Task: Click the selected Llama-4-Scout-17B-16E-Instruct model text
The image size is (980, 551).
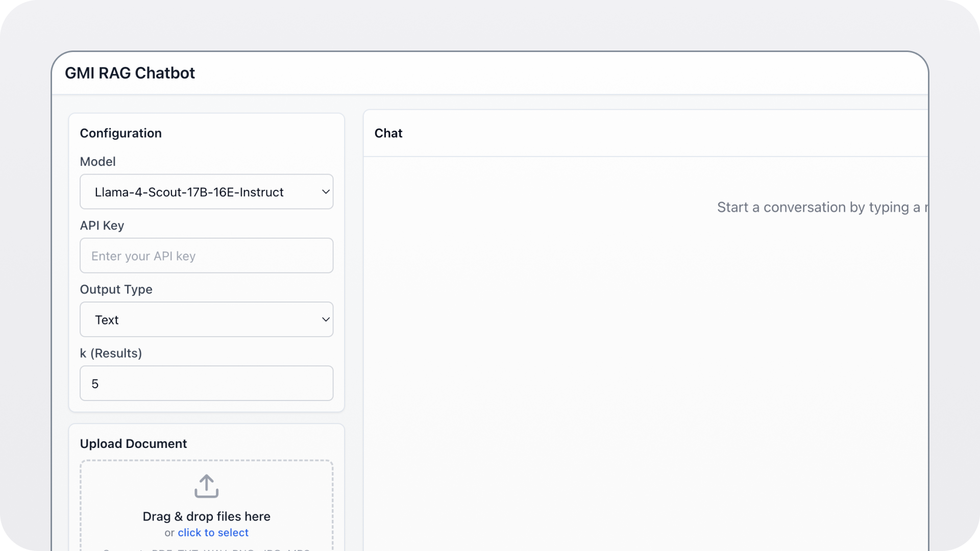Action: (x=189, y=192)
